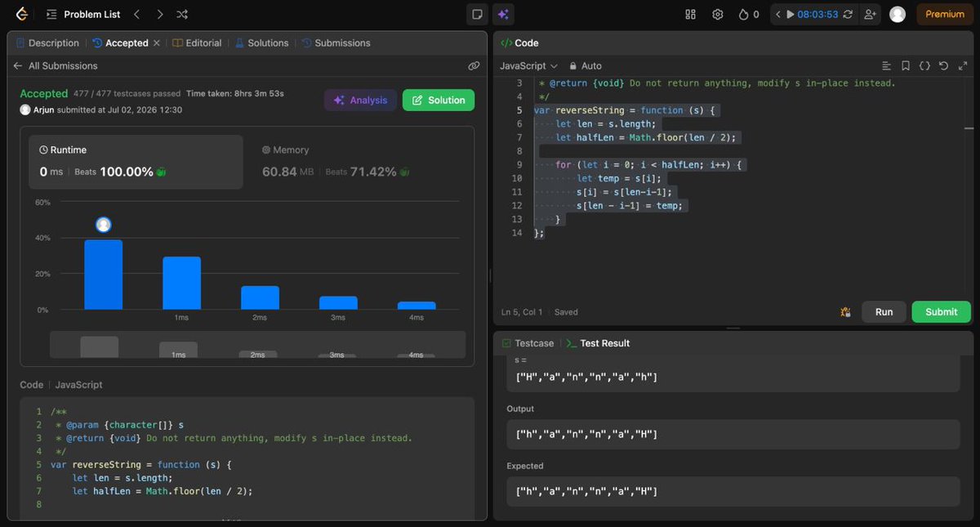
Task: Click the bookmark icon in the code toolbar
Action: point(906,65)
